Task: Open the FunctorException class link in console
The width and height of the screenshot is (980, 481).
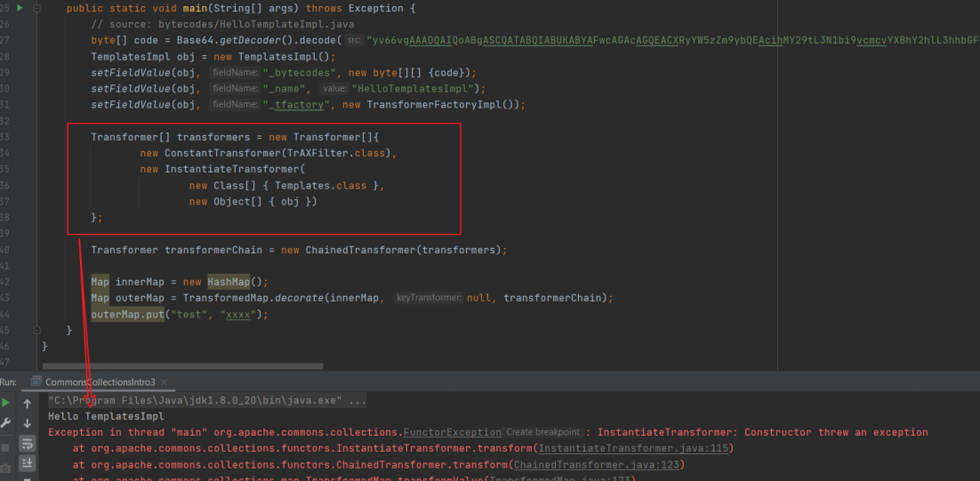Action: coord(453,432)
